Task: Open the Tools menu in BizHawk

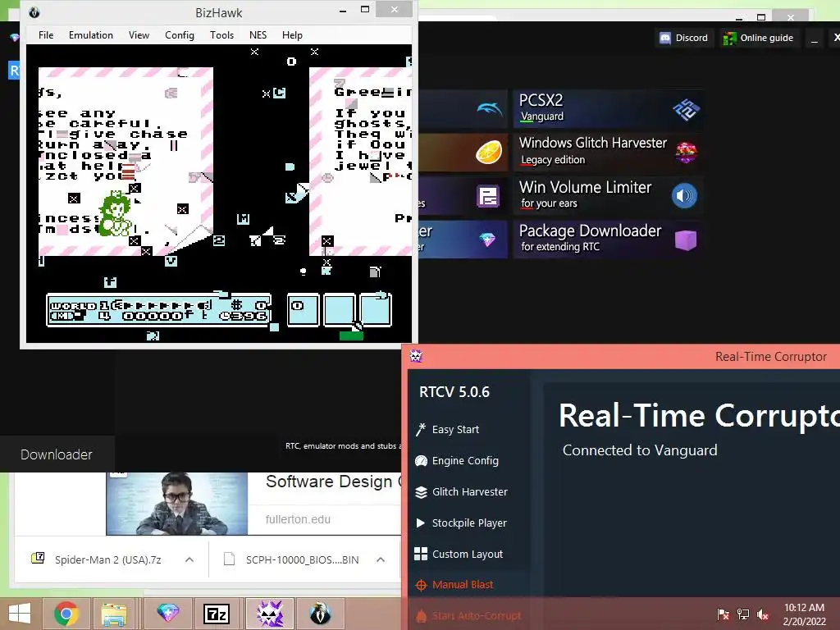Action: [221, 34]
